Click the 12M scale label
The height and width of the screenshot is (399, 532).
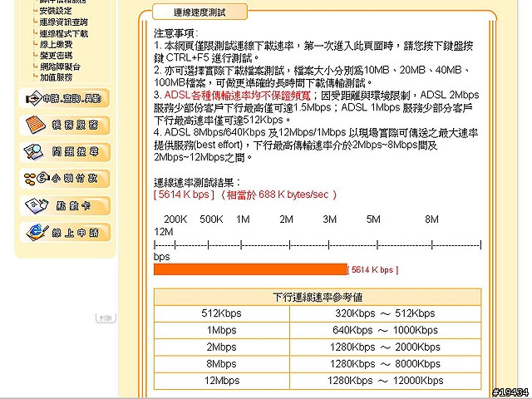coord(164,232)
